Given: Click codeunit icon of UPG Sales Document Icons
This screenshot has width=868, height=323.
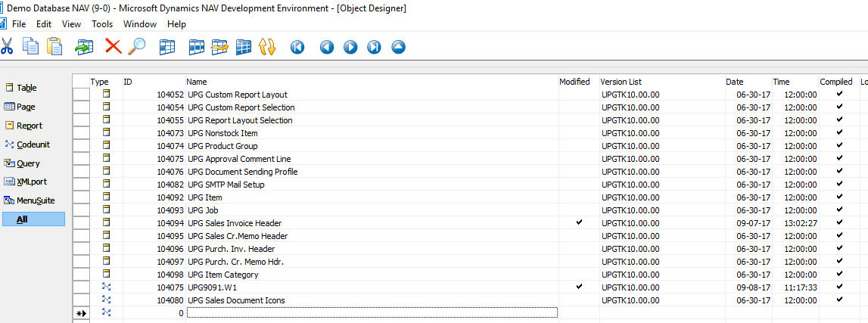Looking at the screenshot, I should (x=106, y=300).
